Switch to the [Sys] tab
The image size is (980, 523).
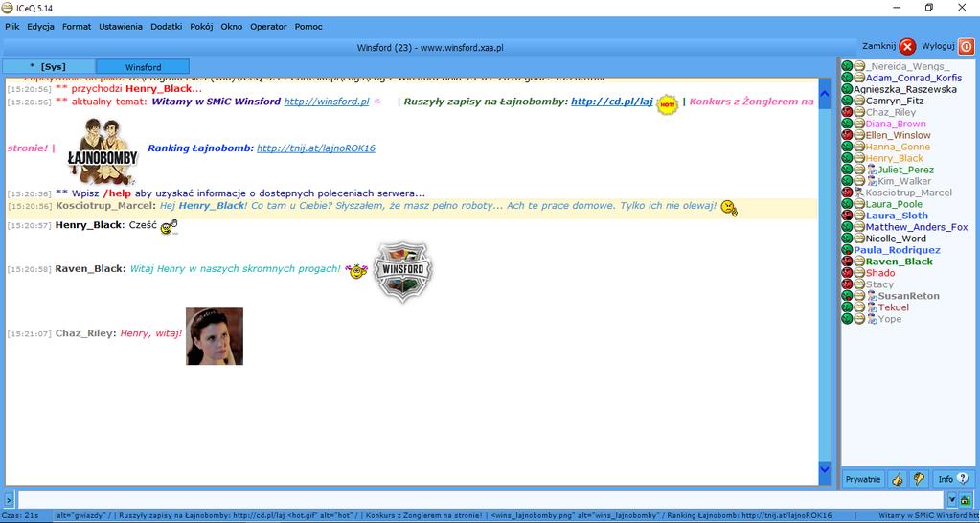[x=48, y=67]
